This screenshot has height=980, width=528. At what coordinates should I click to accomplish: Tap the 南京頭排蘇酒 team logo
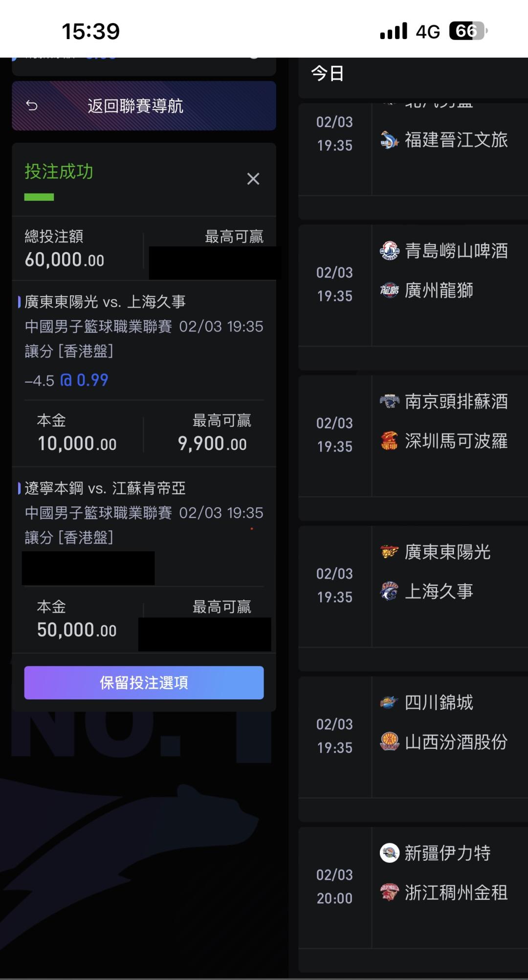pos(389,401)
